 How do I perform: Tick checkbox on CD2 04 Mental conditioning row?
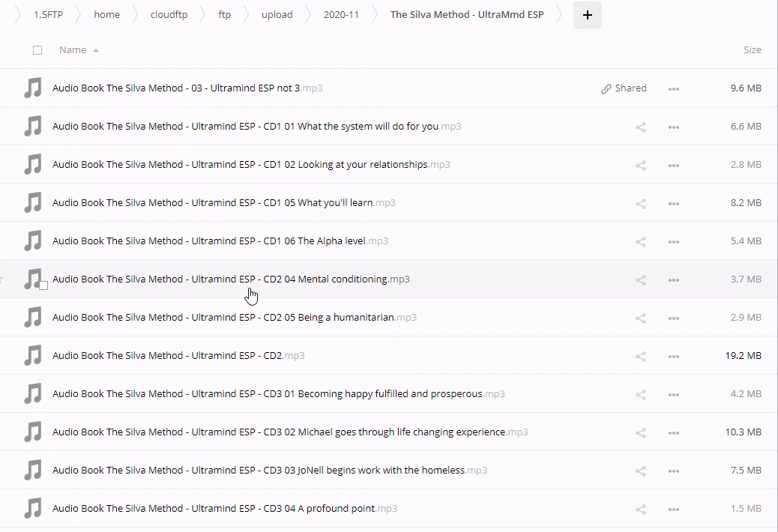[43, 285]
